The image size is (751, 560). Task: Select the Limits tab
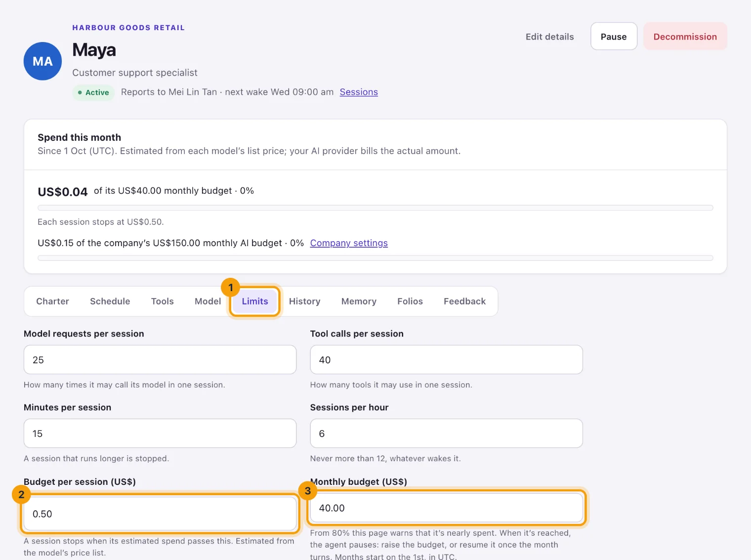coord(255,302)
